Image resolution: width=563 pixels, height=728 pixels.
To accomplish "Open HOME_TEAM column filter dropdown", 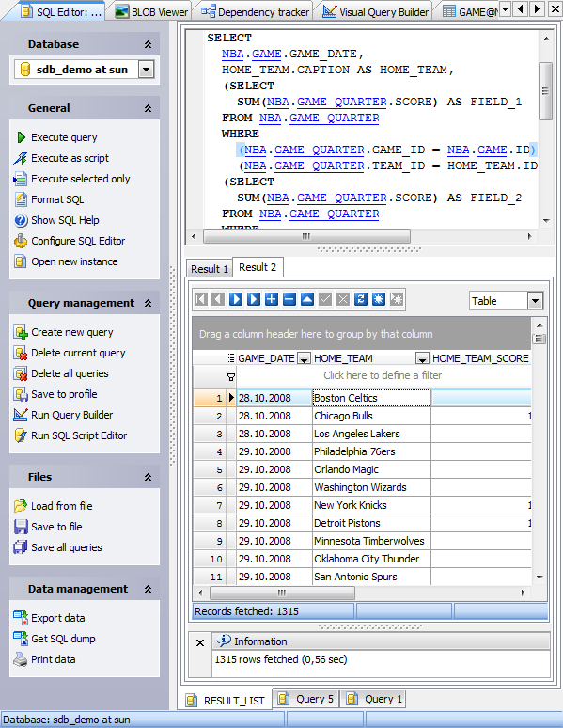I will (x=422, y=359).
